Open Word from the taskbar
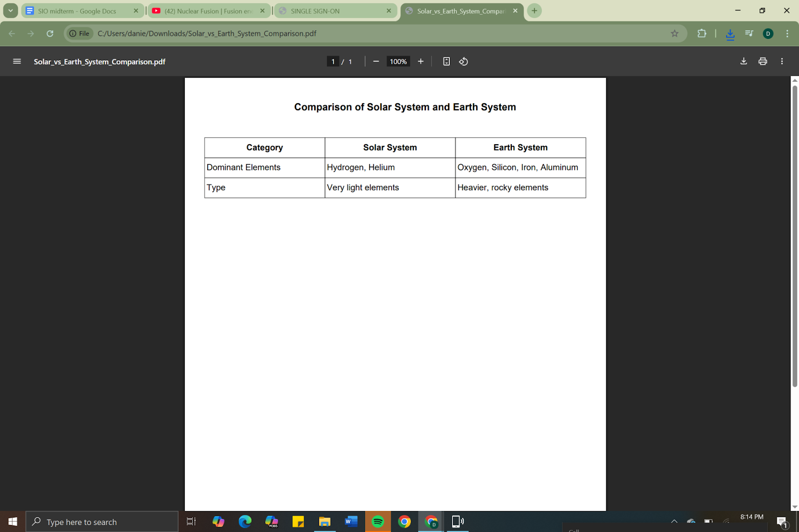Screen dimensions: 799x532 pos(351,522)
